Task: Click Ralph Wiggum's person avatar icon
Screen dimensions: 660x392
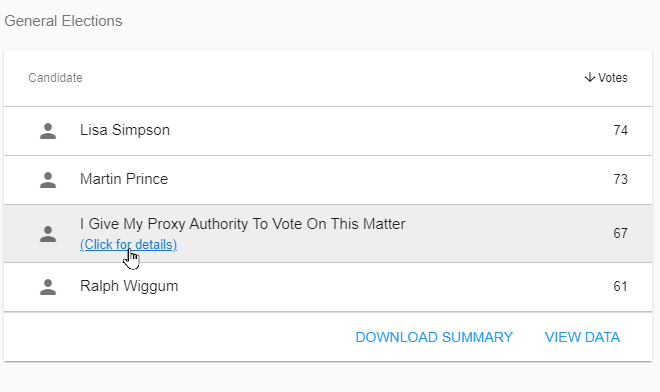Action: (48, 287)
